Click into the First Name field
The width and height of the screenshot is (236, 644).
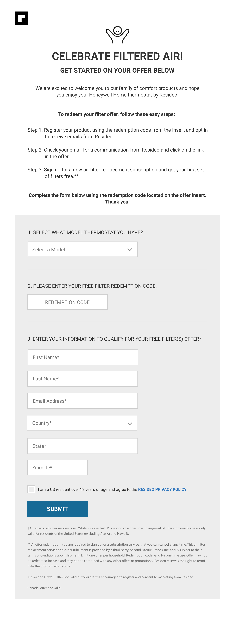(x=82, y=357)
